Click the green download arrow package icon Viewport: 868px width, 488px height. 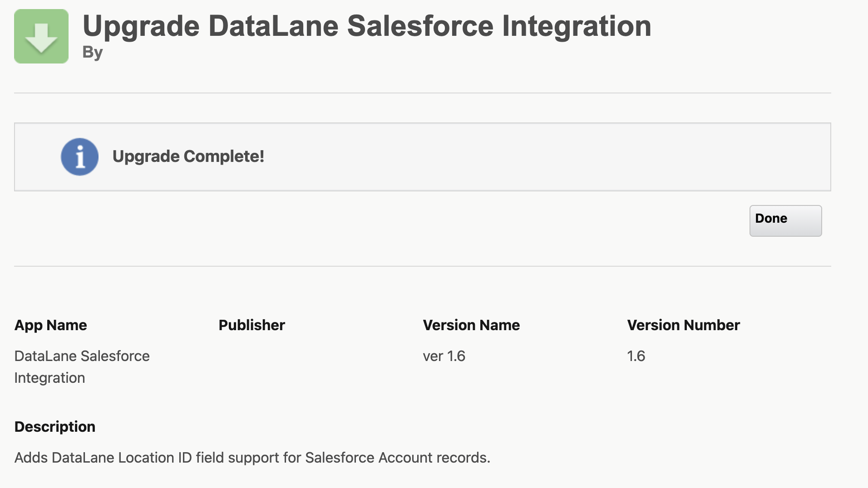[x=41, y=36]
